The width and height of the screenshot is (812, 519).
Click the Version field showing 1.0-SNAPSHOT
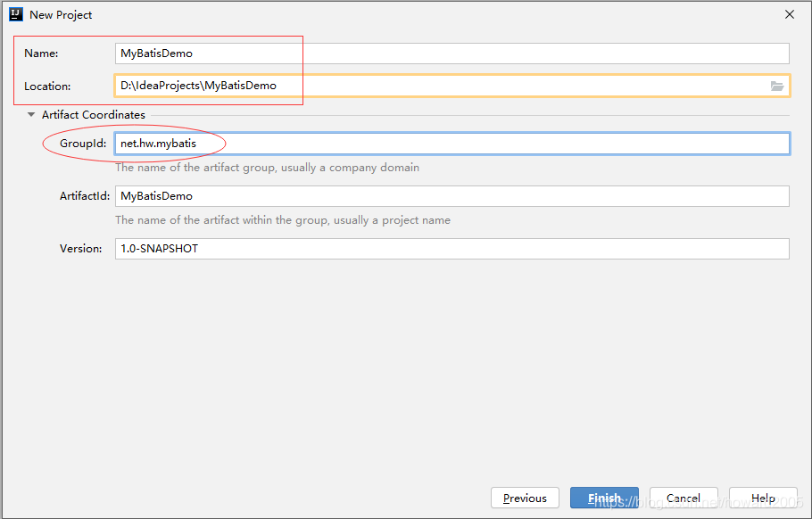click(452, 249)
